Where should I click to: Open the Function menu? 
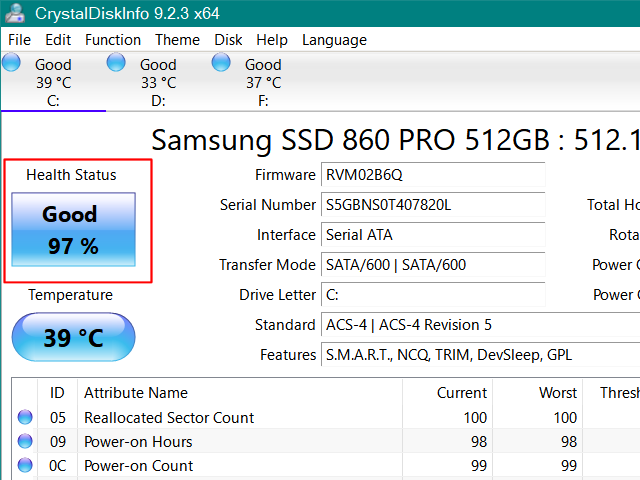pos(113,40)
